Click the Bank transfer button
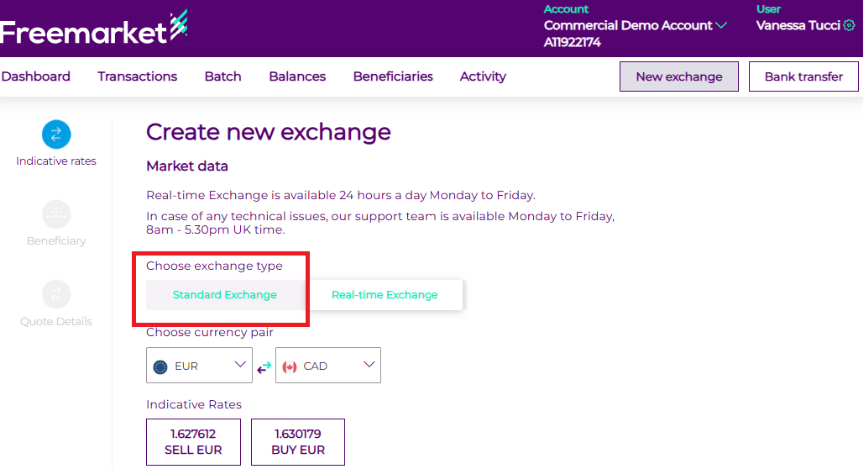The width and height of the screenshot is (864, 469). point(804,77)
